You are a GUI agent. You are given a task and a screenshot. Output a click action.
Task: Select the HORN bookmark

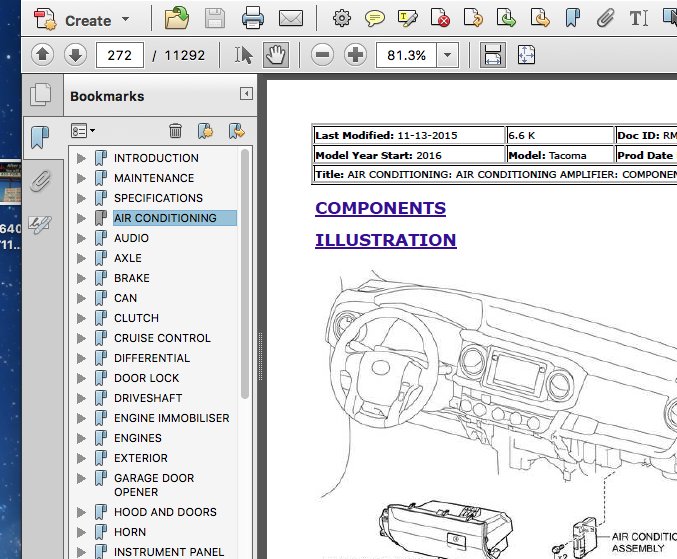click(x=130, y=532)
